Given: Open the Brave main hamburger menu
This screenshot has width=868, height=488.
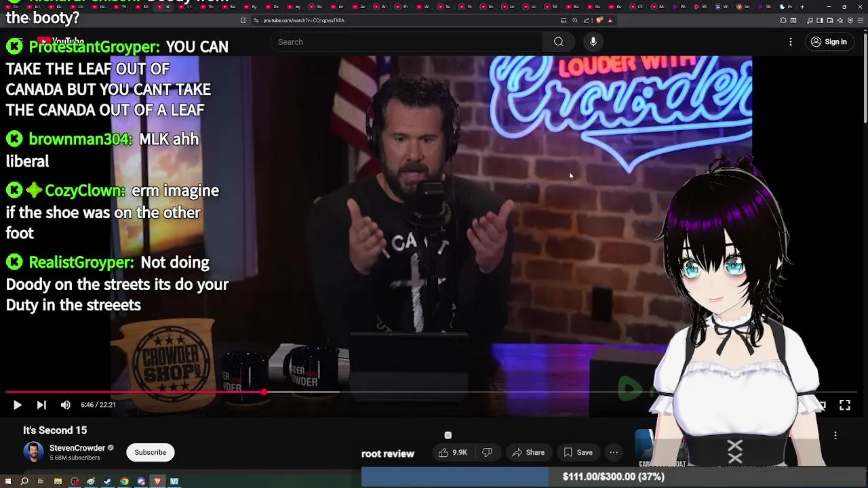Looking at the screenshot, I should (x=860, y=20).
